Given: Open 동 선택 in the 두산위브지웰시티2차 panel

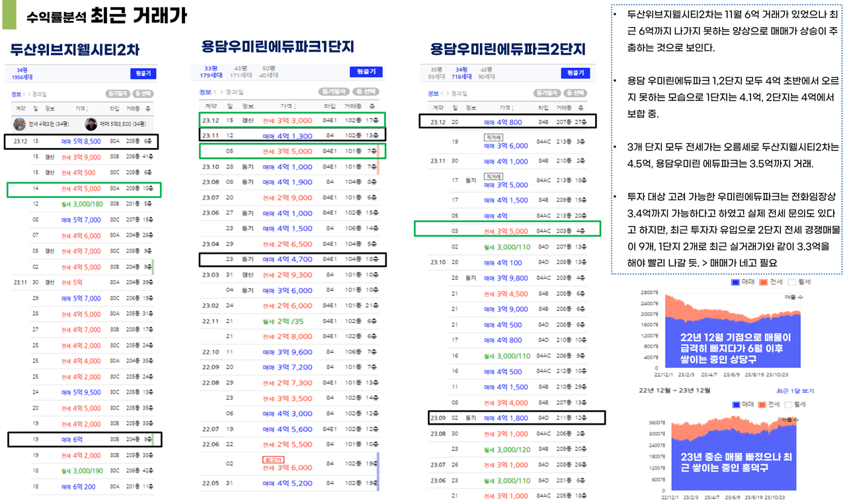Looking at the screenshot, I should coord(143,94).
